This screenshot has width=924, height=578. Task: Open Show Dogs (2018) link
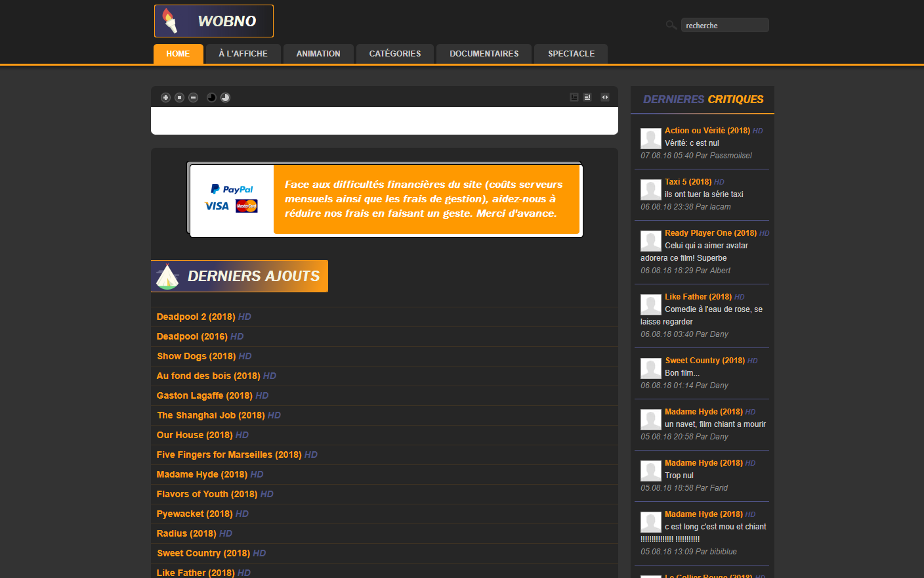196,356
